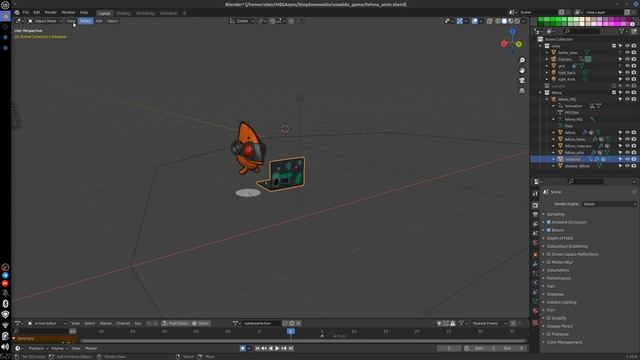The image size is (640, 360).
Task: Toggle overlays button in viewport header
Action: point(475,21)
